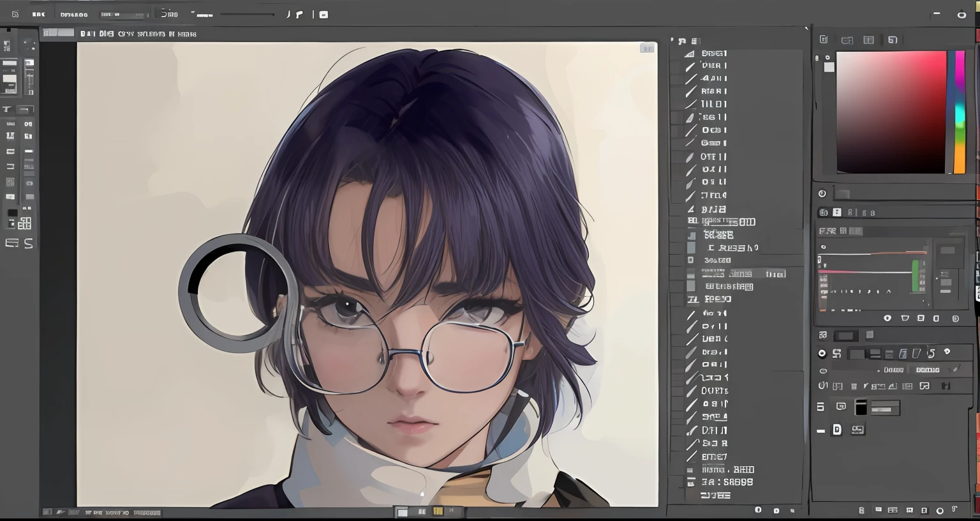The width and height of the screenshot is (980, 521).
Task: Toggle the small square checkbox beside 'Sea' list row
Action: tap(690, 260)
